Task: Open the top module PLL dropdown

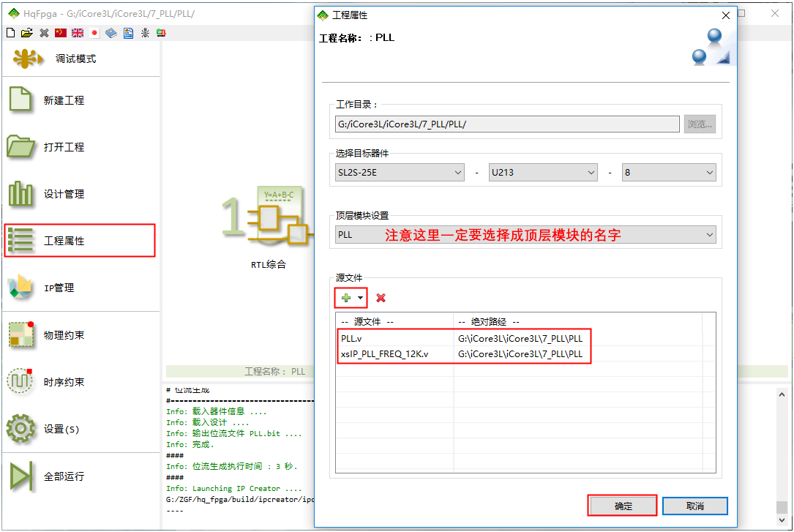Action: coord(525,235)
